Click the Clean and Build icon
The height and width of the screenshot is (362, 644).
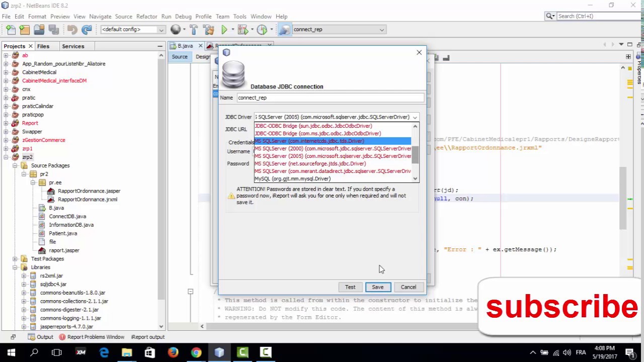coord(208,30)
